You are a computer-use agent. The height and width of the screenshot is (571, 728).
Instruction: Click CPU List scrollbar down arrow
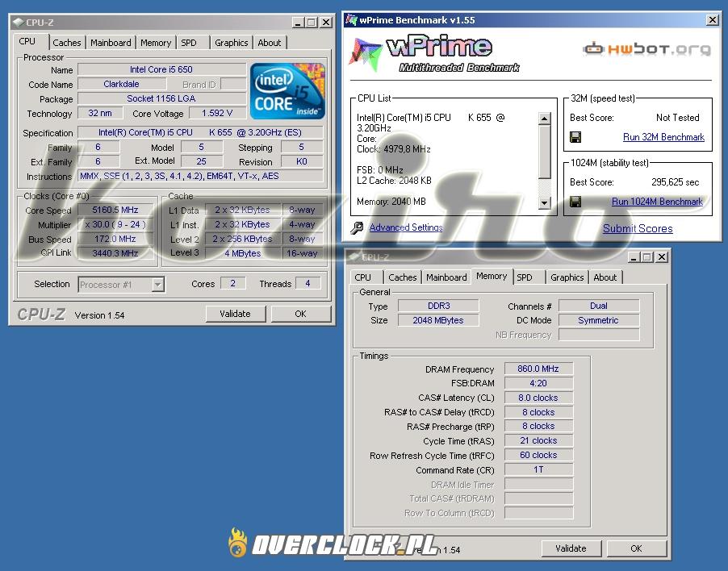point(545,202)
